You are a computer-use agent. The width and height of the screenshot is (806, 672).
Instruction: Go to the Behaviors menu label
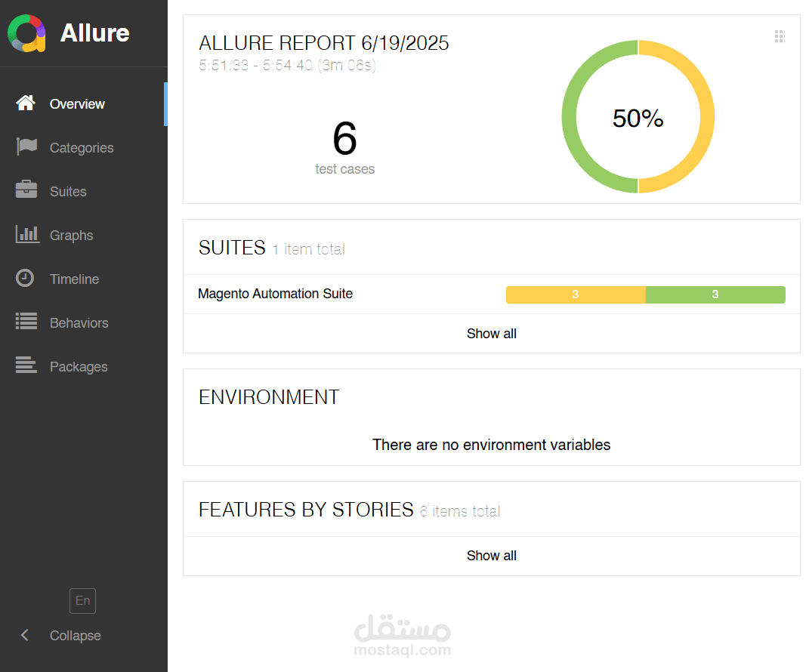point(79,323)
